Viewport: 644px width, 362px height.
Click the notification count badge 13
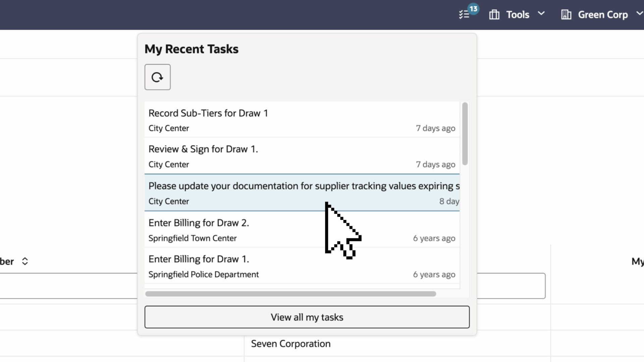(x=473, y=9)
